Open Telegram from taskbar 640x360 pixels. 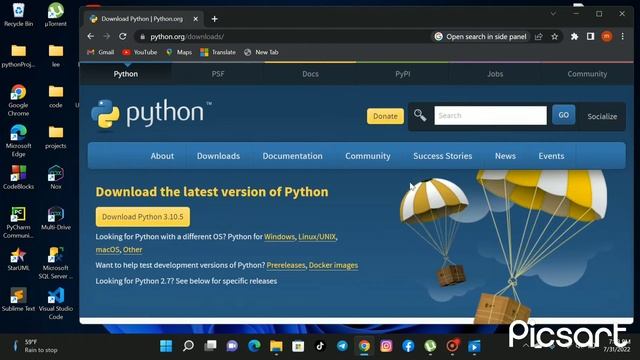[342, 346]
